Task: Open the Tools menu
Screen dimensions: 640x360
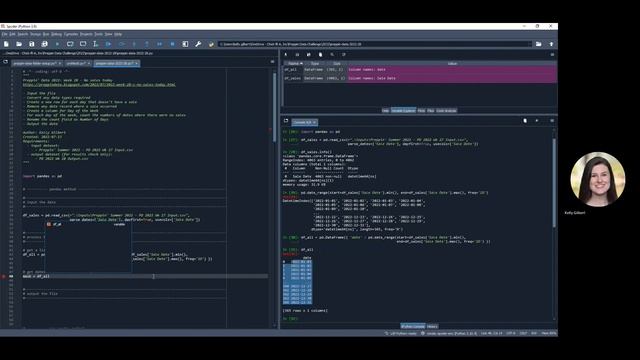Action: click(99, 34)
